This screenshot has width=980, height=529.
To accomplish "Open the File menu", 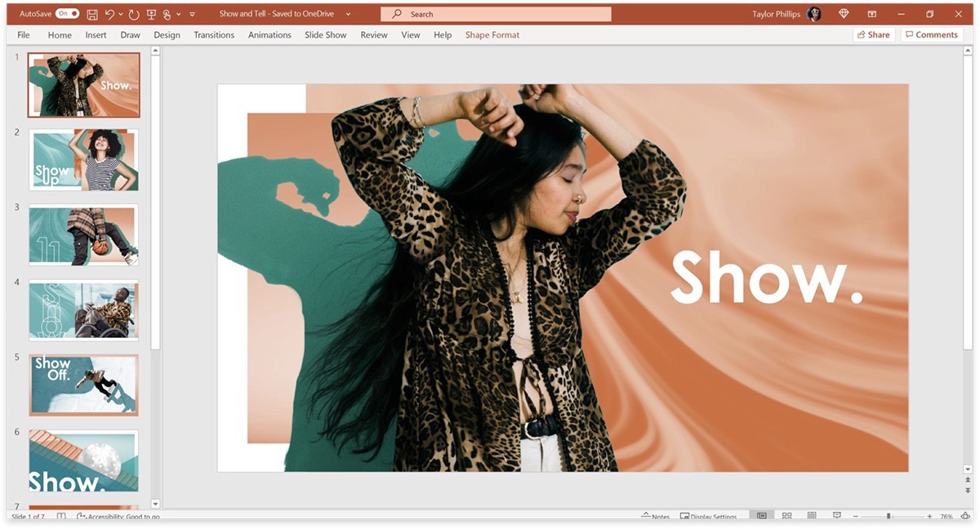I will point(24,35).
